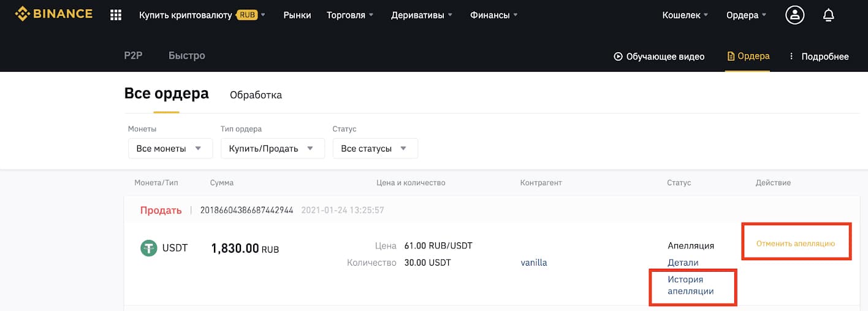Click the 30.00 USDT quantity value
Image resolution: width=868 pixels, height=311 pixels.
(427, 263)
